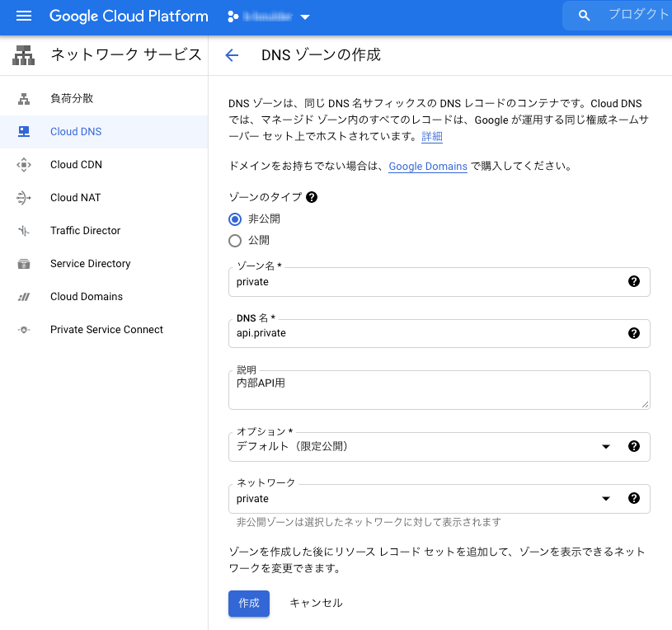672x630 pixels.
Task: Click help icon next to ゾーンのタイプ
Action: point(312,197)
